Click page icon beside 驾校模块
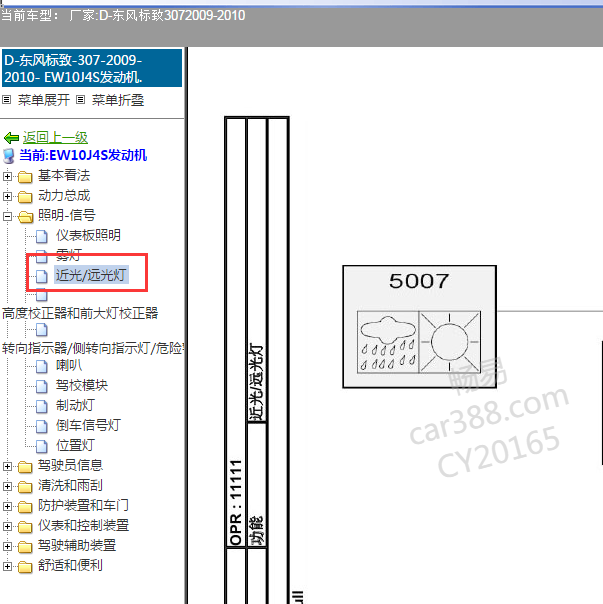The width and height of the screenshot is (603, 604). [42, 386]
